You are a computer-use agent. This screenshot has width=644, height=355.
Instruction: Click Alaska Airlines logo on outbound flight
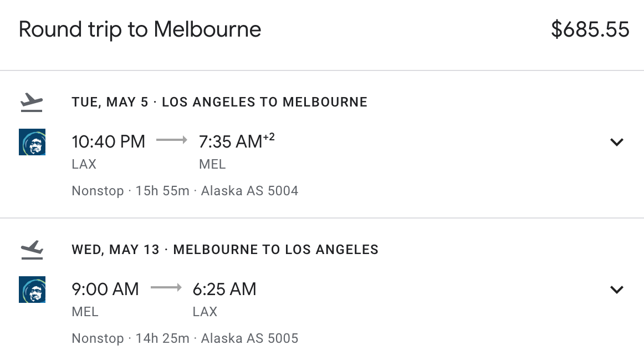[x=32, y=142]
